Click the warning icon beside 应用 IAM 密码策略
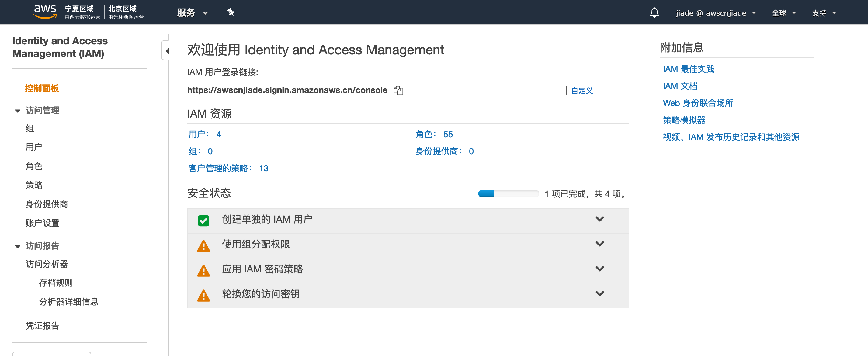Screen dimensions: 868x356 coord(203,271)
